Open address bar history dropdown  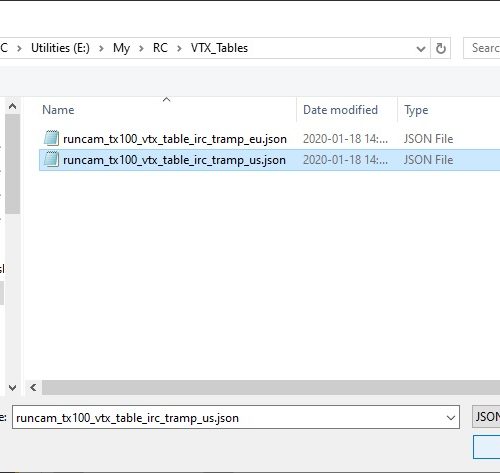point(421,49)
